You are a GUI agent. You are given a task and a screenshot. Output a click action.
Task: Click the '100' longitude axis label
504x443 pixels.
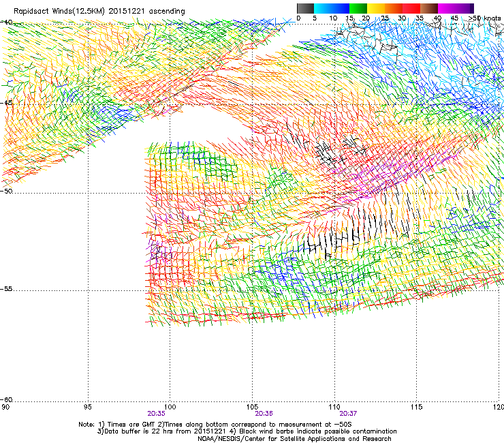coord(170,408)
